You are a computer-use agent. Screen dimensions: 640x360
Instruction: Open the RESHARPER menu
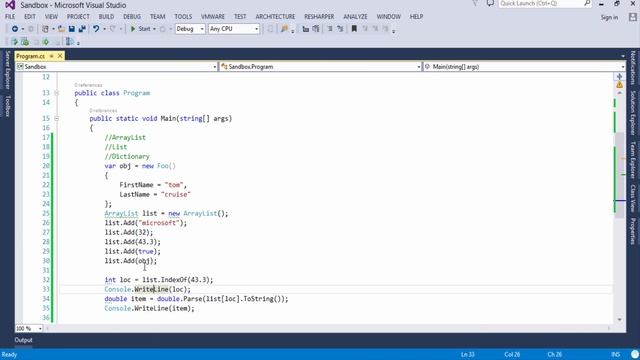(319, 17)
